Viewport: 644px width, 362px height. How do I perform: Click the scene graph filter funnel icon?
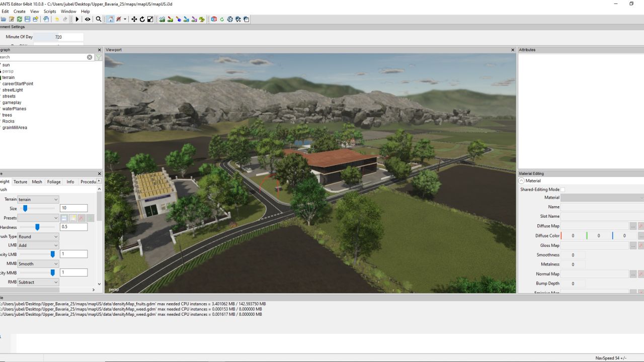click(99, 57)
